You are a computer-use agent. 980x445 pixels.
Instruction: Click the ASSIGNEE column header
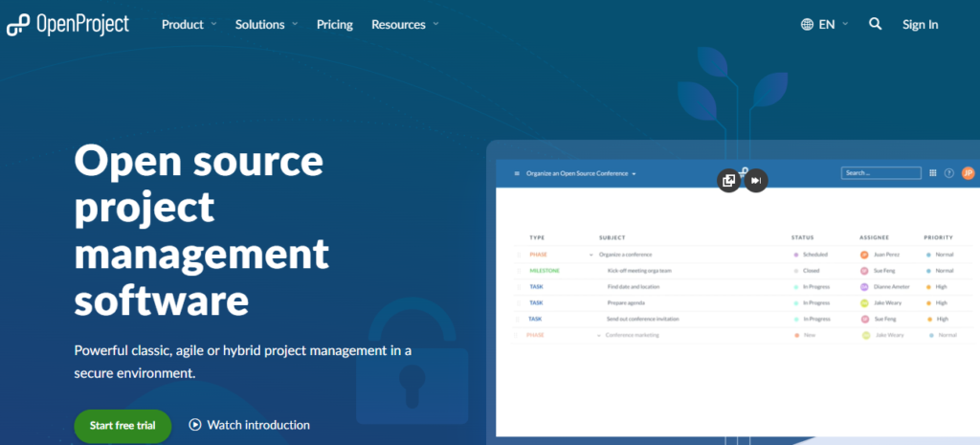click(875, 237)
